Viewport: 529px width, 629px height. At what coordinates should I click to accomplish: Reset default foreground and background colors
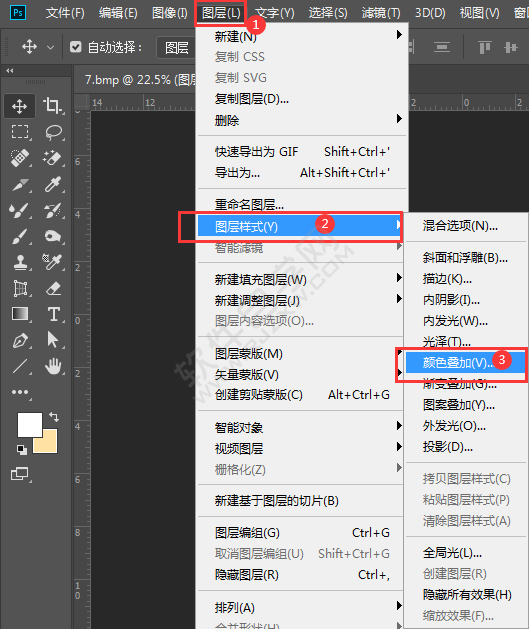(22, 450)
